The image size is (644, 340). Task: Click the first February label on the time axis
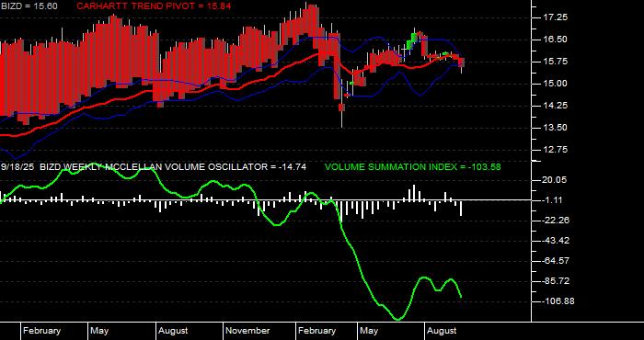pos(41,331)
